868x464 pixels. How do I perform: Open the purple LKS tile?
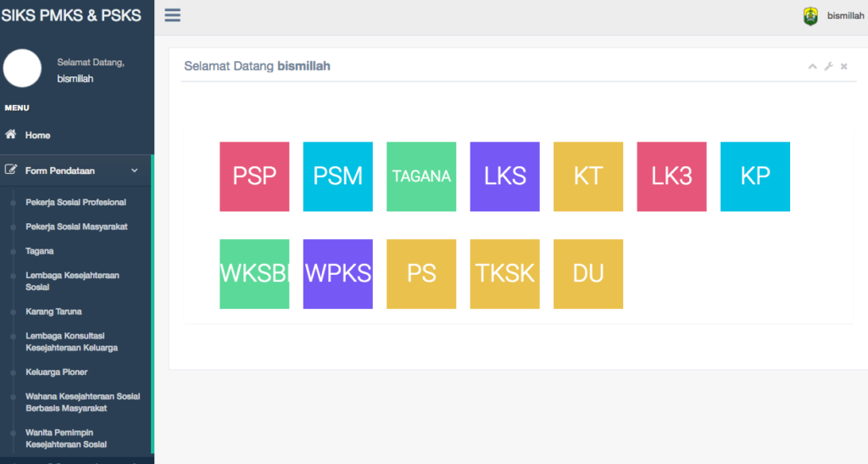pos(505,176)
